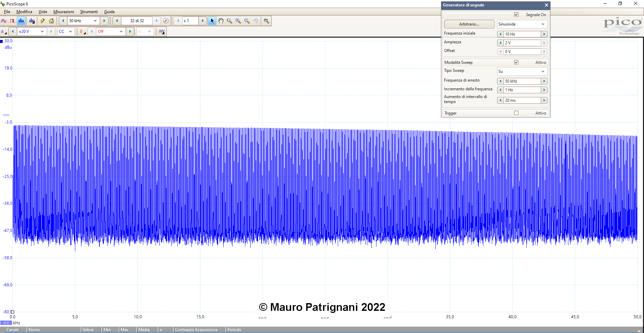644x333 pixels.
Task: Open channel A options button
Action: coord(4,32)
